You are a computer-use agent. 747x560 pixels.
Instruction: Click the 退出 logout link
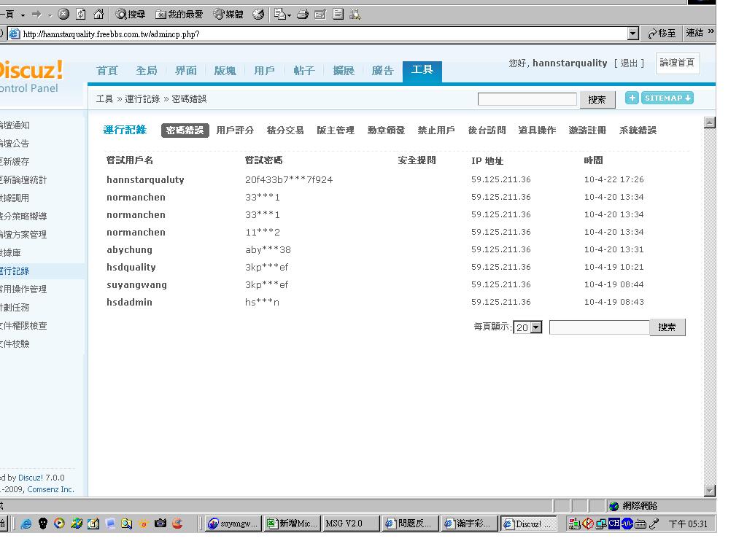[x=629, y=63]
